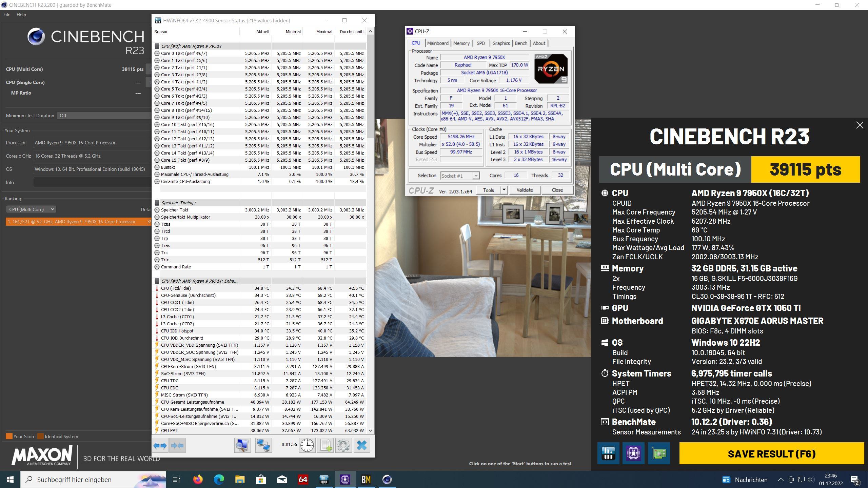
Task: Open HWiNFO network remote monitors icon
Action: click(263, 445)
